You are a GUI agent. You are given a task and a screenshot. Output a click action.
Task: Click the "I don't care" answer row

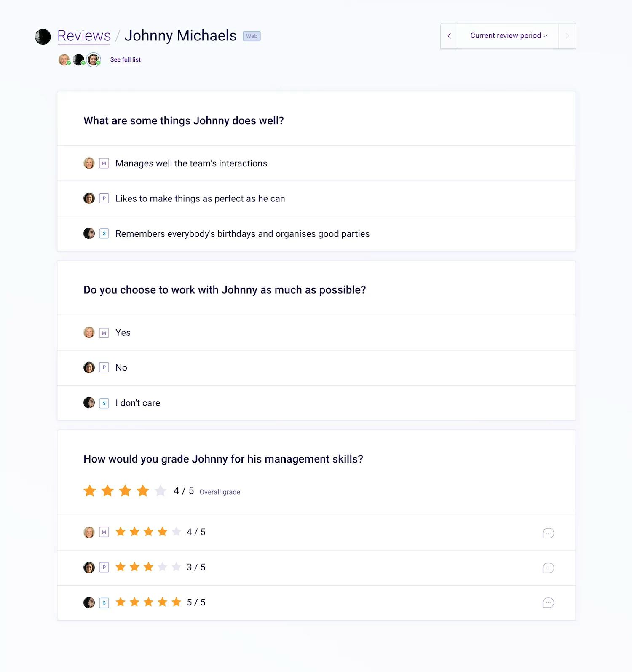(138, 403)
